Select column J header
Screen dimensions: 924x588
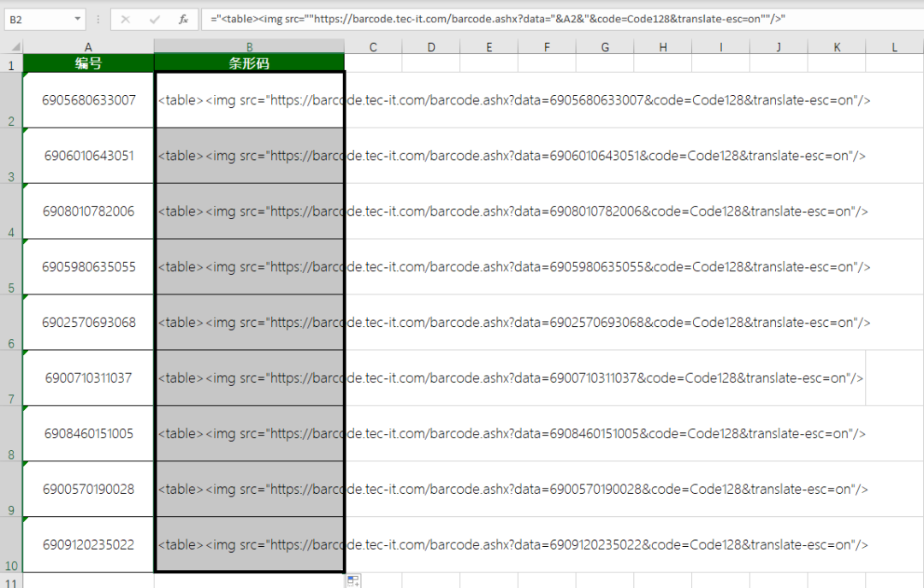[779, 47]
